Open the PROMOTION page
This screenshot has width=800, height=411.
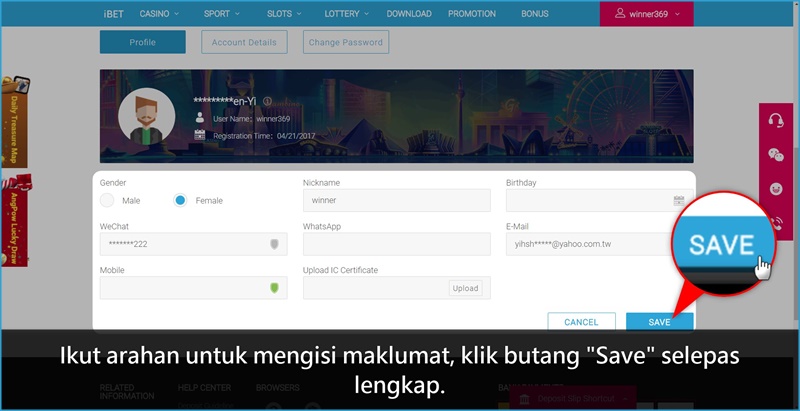471,14
